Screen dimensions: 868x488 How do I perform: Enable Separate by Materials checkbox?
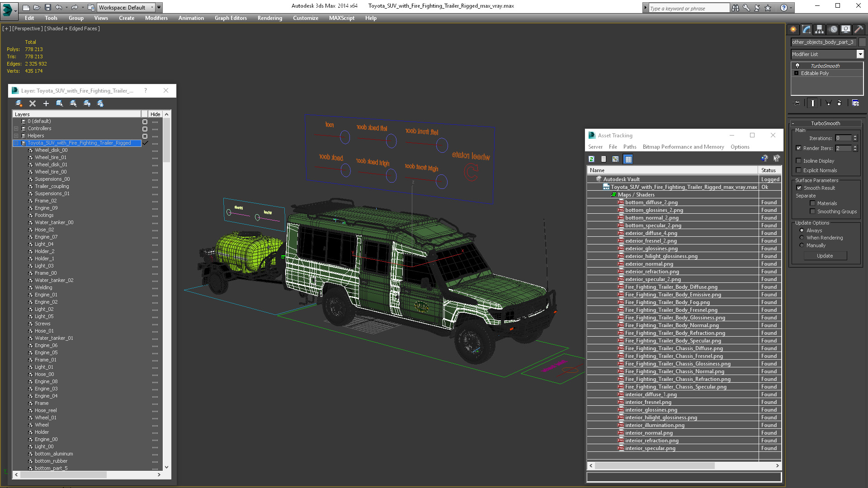click(812, 203)
